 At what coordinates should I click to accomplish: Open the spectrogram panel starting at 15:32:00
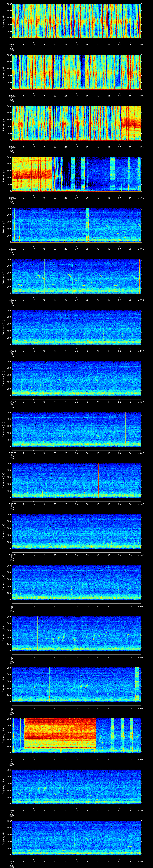[x=76, y=72]
